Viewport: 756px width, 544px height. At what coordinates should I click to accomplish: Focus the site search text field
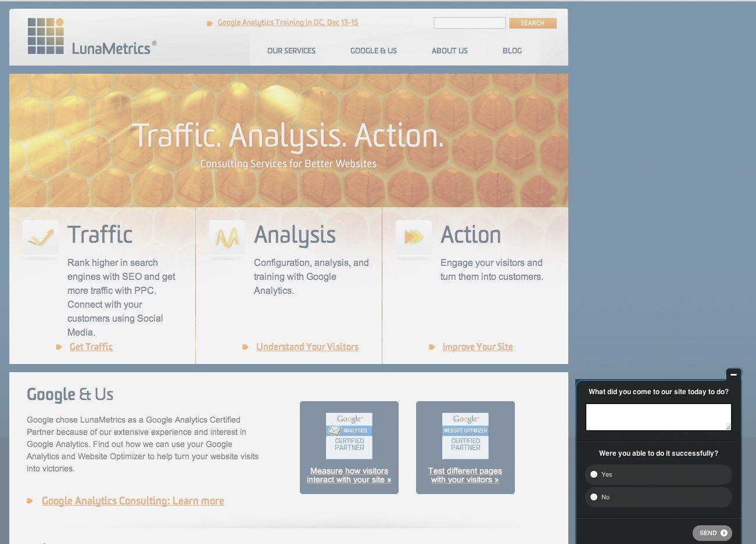pos(470,23)
